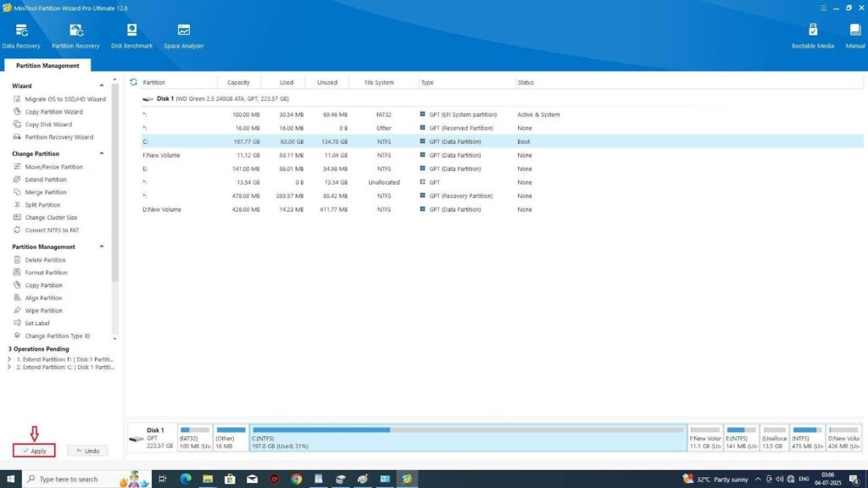Choose Migrate OS to SSD/HD Wizard
This screenshot has height=488, width=868.
pos(64,99)
